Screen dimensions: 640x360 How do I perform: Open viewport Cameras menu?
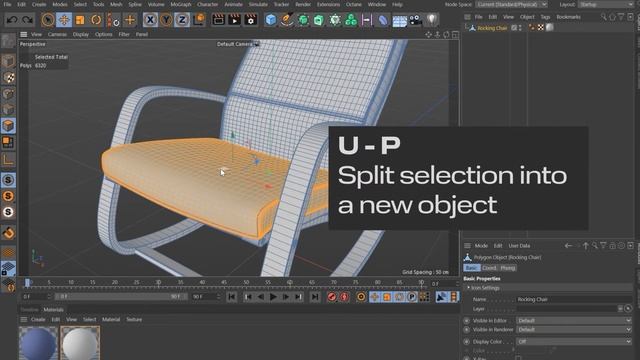pyautogui.click(x=57, y=35)
